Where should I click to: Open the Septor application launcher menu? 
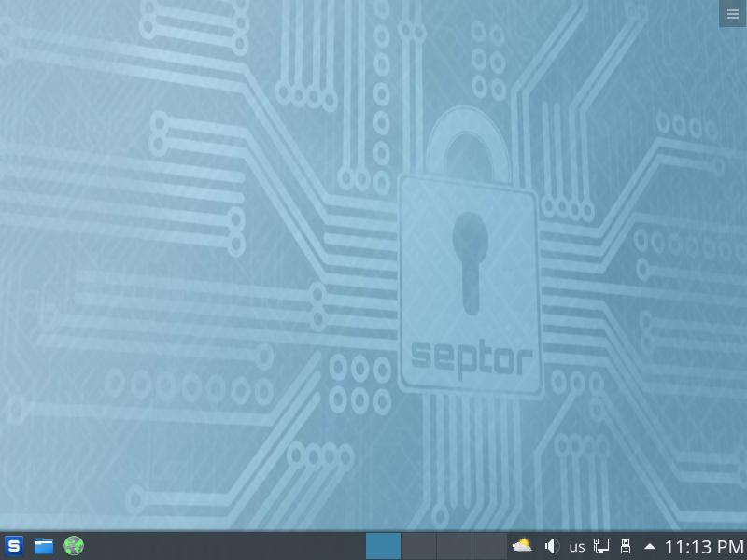[14, 546]
